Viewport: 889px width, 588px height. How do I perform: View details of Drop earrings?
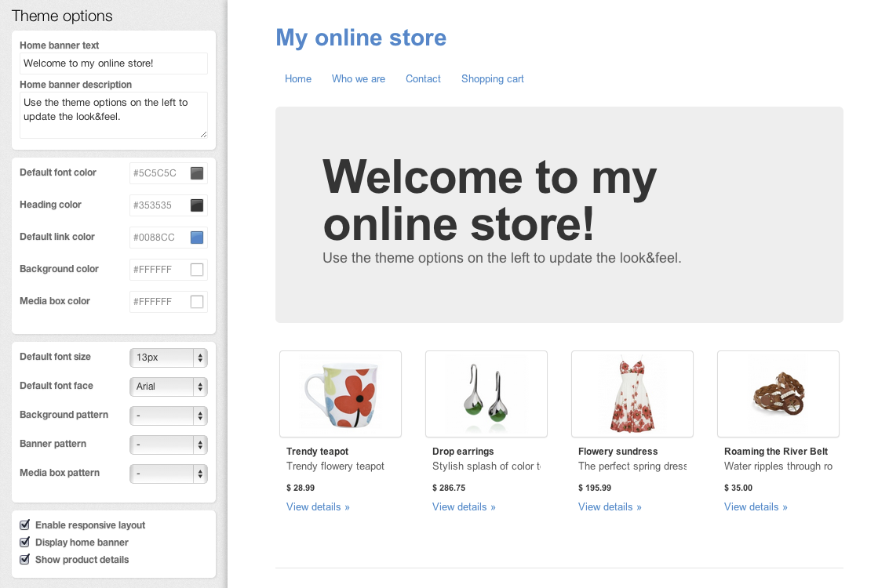point(464,507)
